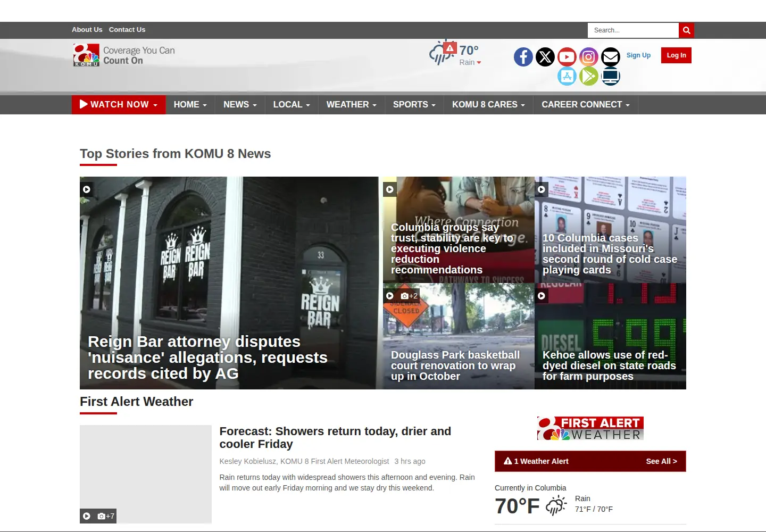The image size is (766, 532).
Task: Click the red Log In button
Action: coord(676,55)
